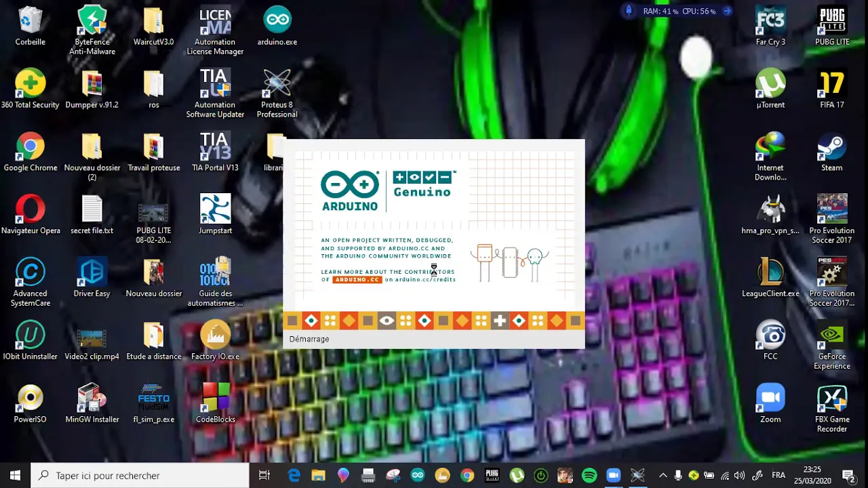Open fl_sim_p.exe FESTO FluidSIM icon
Viewport: 868px width, 488px height.
tap(154, 404)
